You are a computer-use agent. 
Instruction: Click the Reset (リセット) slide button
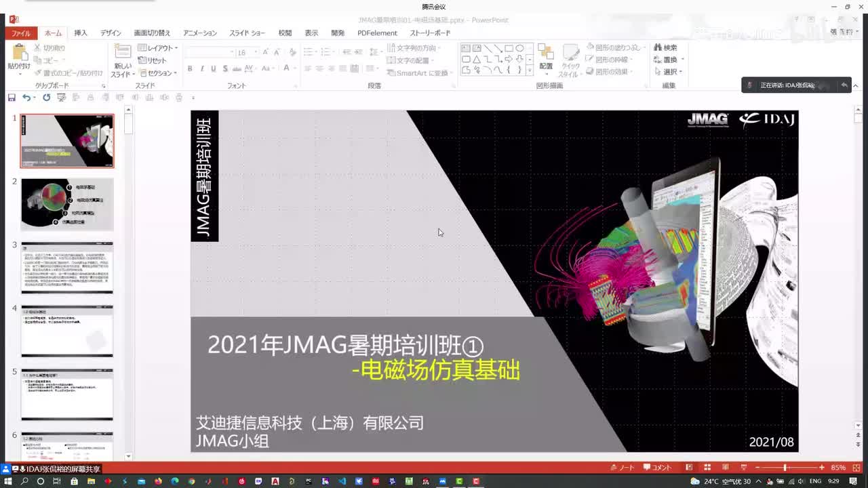click(x=153, y=60)
